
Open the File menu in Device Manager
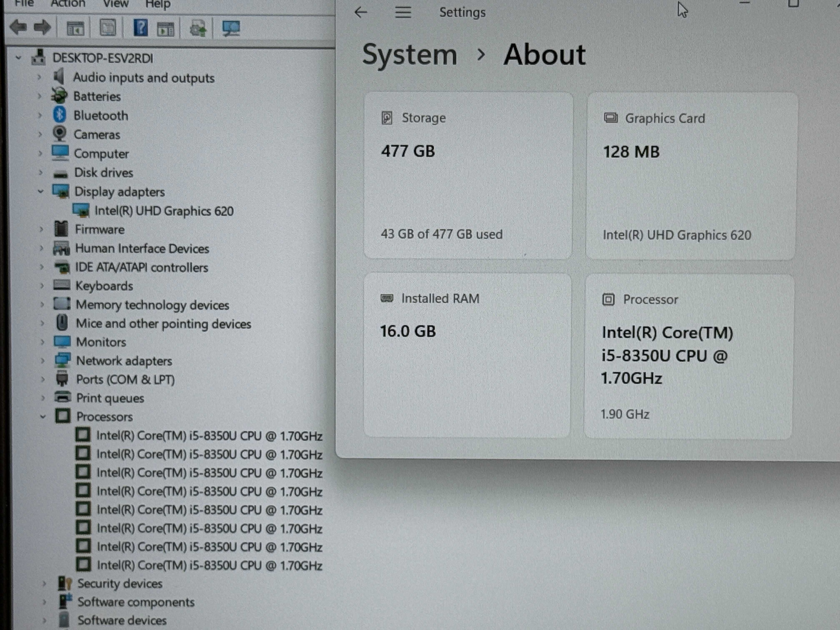(24, 3)
